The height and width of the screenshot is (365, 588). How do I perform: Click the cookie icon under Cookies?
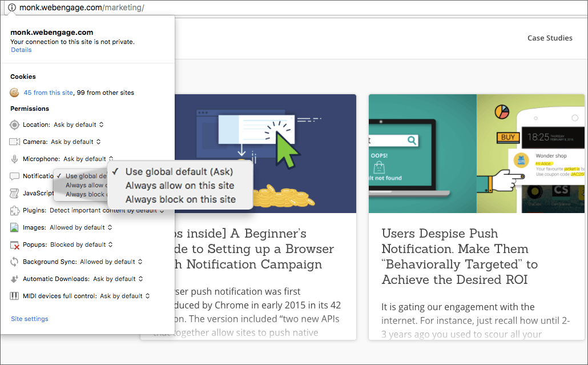pos(14,92)
